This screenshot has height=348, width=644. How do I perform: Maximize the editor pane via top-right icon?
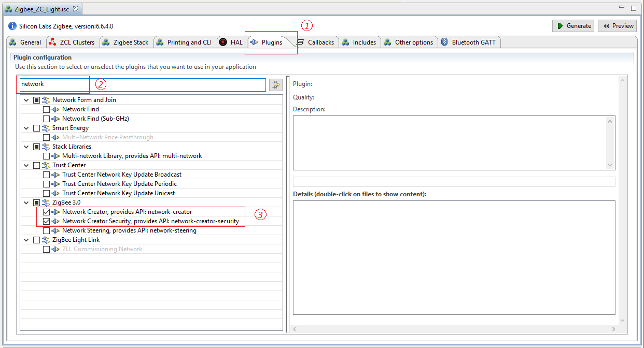(633, 8)
